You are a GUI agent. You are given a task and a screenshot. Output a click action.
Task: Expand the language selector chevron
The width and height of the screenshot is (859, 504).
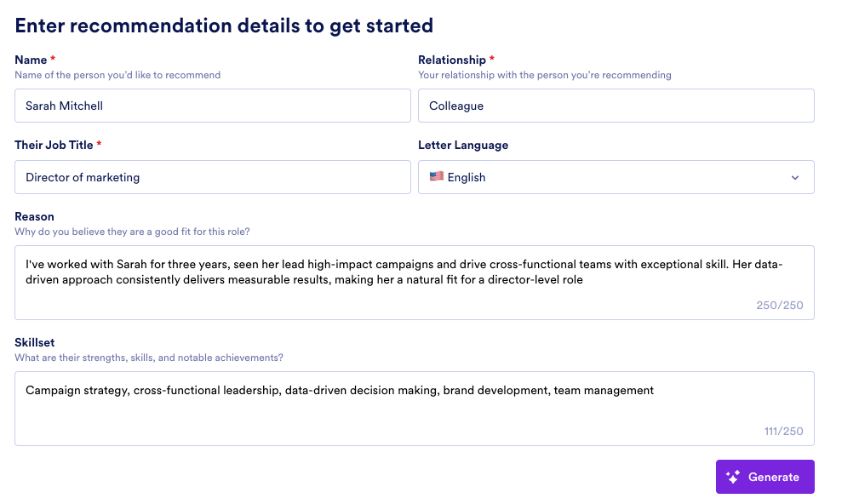pos(795,177)
